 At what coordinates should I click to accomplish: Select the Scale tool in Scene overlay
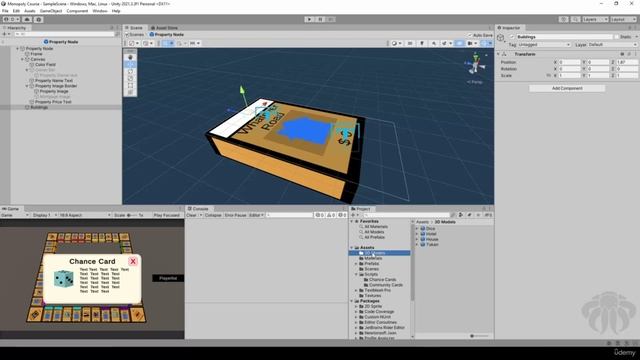(x=130, y=78)
